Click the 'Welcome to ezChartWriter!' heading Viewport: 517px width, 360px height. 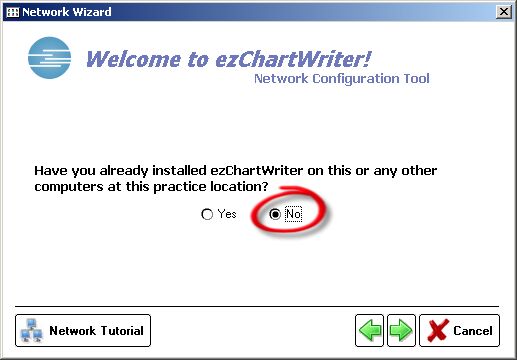click(x=229, y=59)
